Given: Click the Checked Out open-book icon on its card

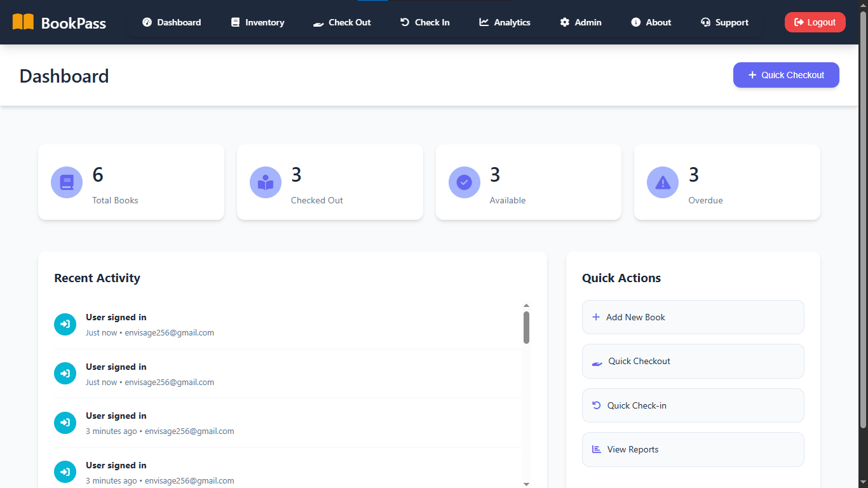Looking at the screenshot, I should (265, 182).
